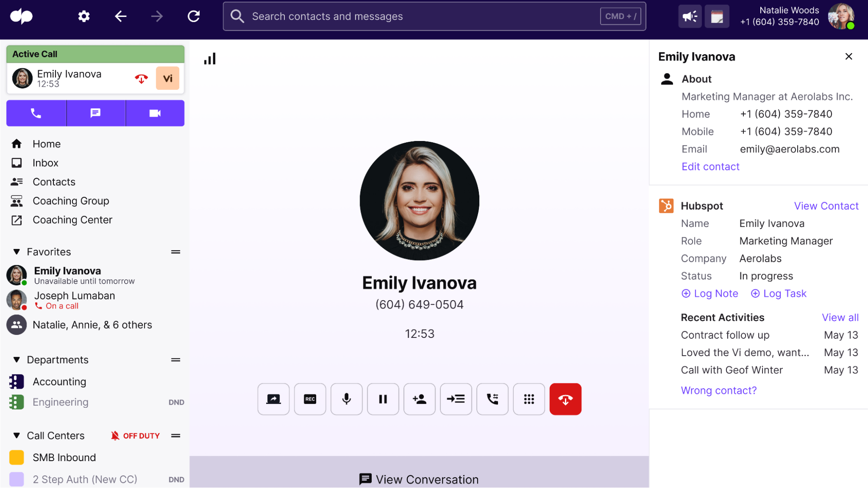Transfer call using arrow-list icon
The width and height of the screenshot is (868, 488).
455,399
